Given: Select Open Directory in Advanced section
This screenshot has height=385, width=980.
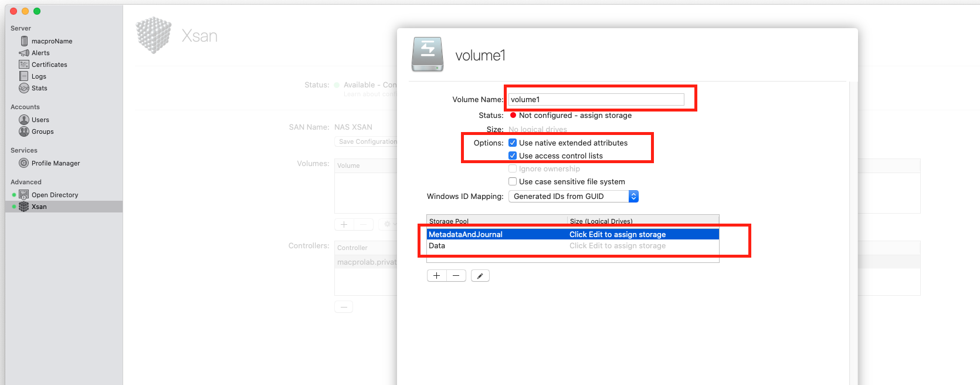Looking at the screenshot, I should click(55, 195).
